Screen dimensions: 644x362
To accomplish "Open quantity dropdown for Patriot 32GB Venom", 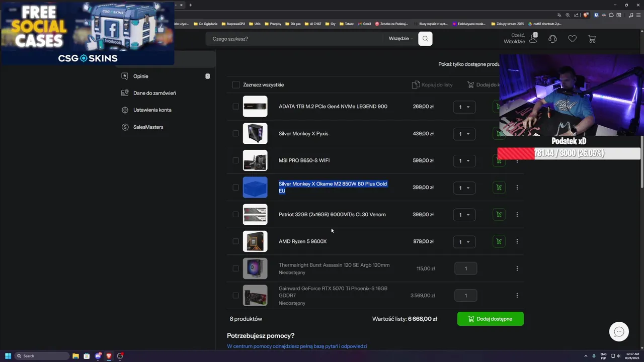I will point(464,215).
